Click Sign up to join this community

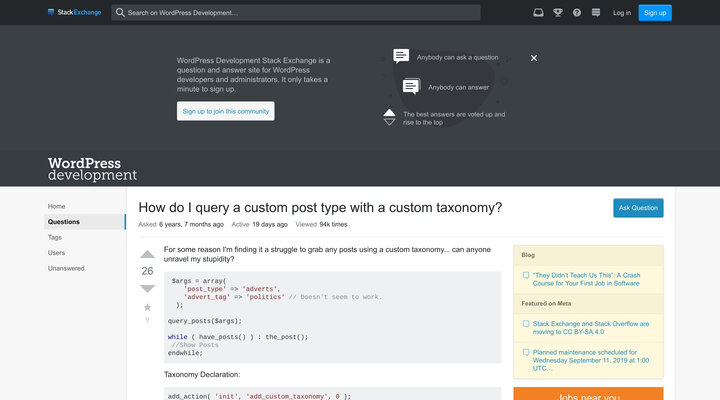coord(225,111)
